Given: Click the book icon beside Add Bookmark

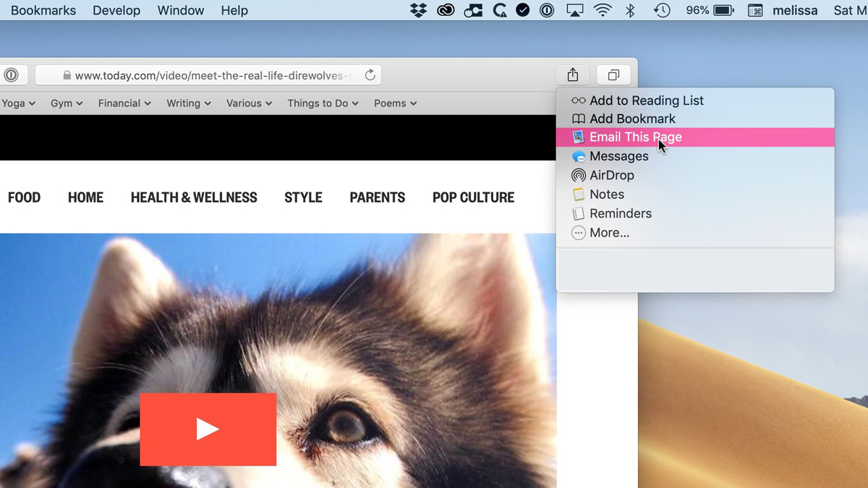Looking at the screenshot, I should pos(578,119).
